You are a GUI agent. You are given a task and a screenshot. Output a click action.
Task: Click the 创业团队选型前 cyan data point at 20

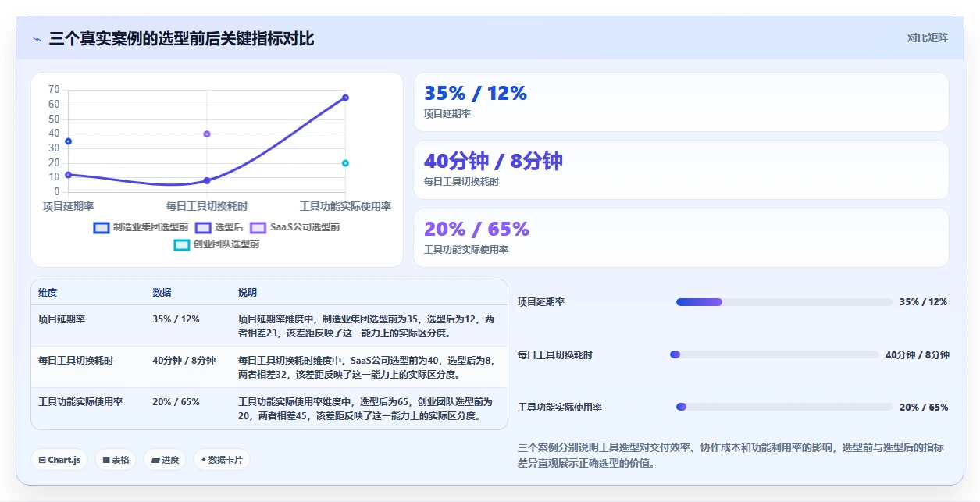click(345, 163)
